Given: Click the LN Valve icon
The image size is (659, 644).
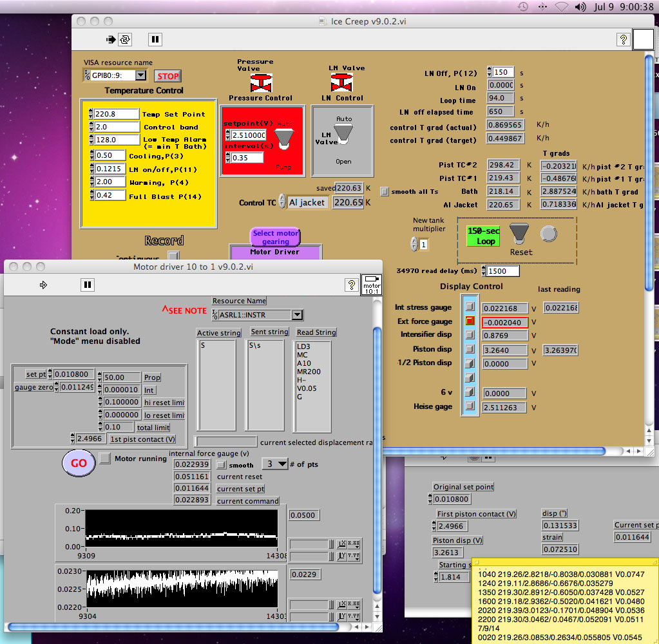Looking at the screenshot, I should tap(341, 82).
